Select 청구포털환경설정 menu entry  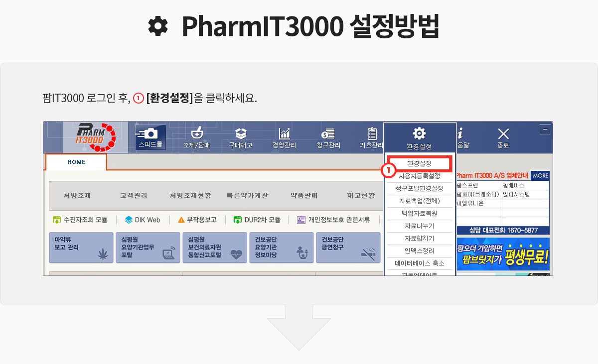tap(419, 188)
